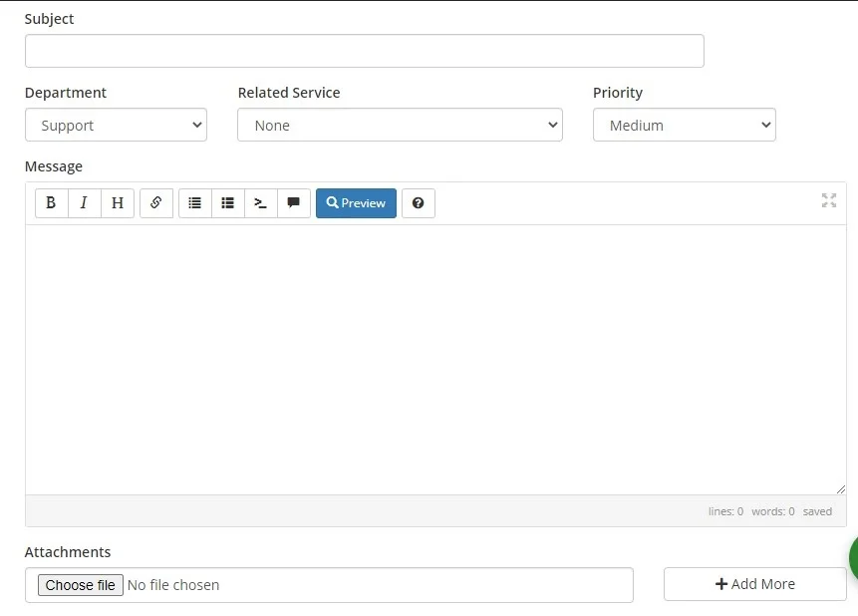Apply italic formatting in the editor
The width and height of the screenshot is (858, 616).
tap(84, 202)
